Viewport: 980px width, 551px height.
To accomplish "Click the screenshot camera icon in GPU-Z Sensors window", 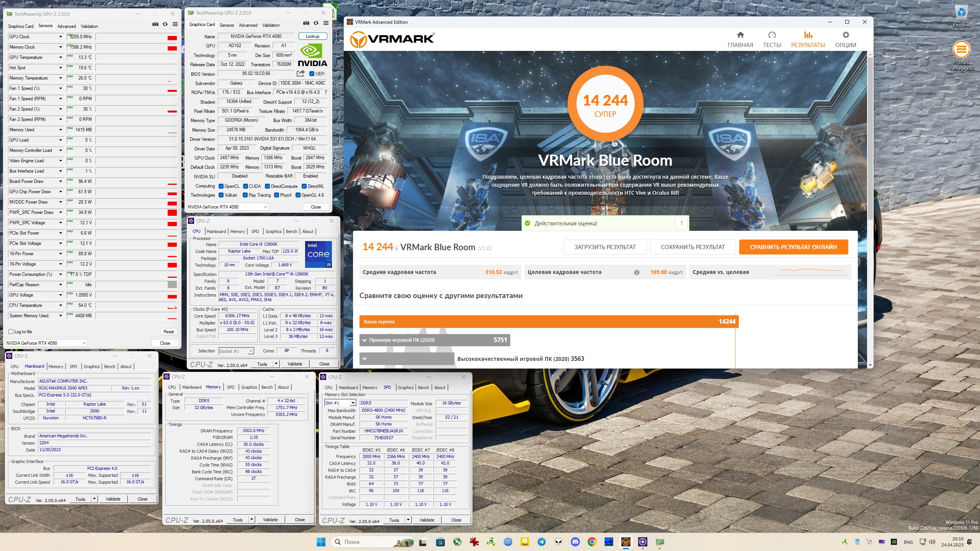I will (155, 24).
